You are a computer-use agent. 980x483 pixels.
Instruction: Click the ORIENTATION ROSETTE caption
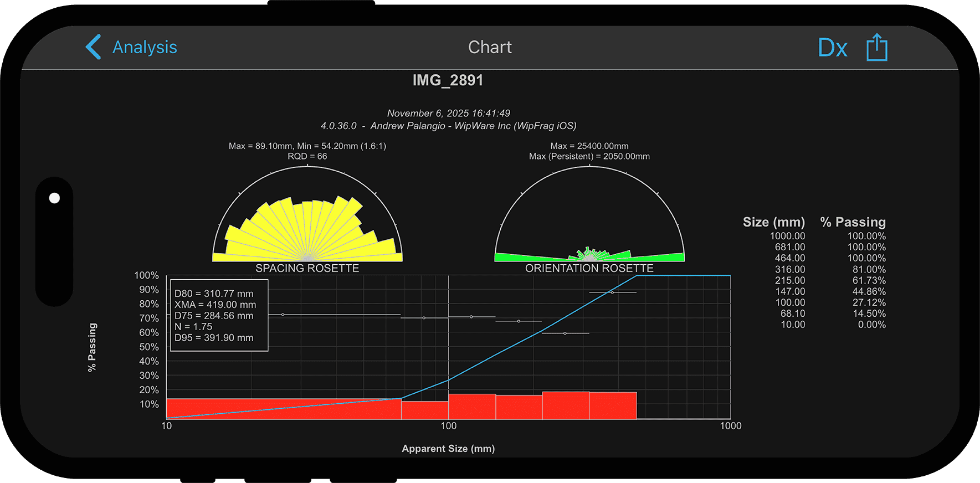tap(589, 268)
